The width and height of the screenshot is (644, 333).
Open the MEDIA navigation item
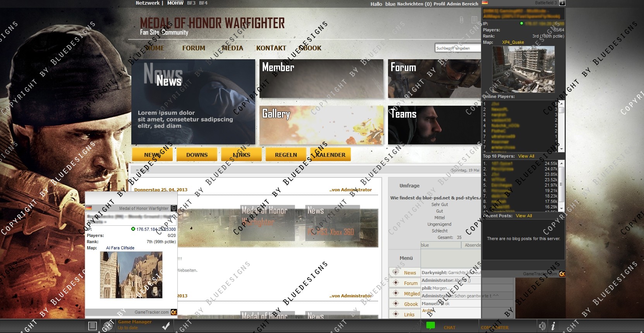[232, 48]
